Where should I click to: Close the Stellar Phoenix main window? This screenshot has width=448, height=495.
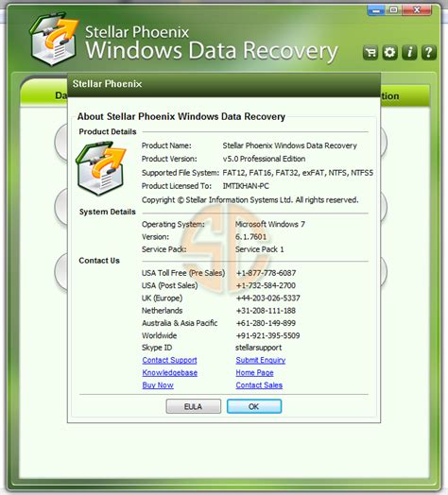[x=417, y=10]
